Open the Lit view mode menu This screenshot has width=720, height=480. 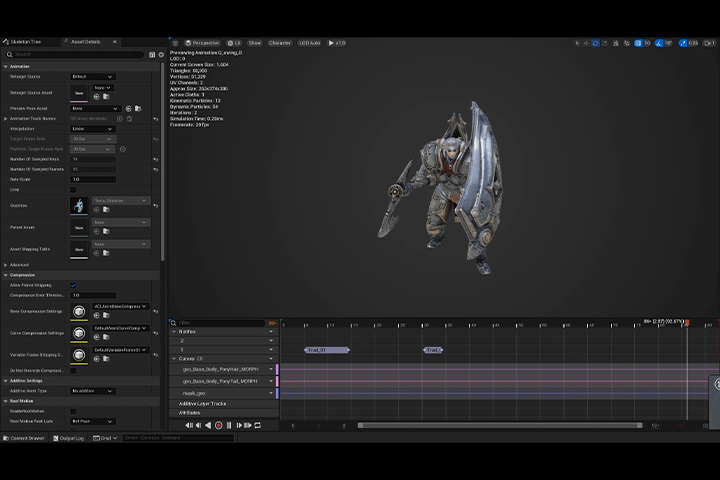point(234,43)
